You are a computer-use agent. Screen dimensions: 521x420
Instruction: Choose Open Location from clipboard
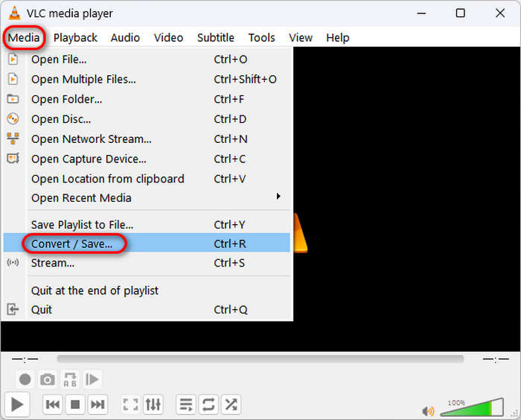147,179
